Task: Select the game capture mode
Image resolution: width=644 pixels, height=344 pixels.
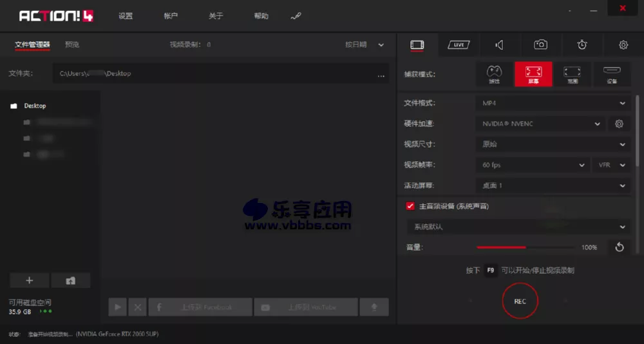Action: click(x=494, y=74)
